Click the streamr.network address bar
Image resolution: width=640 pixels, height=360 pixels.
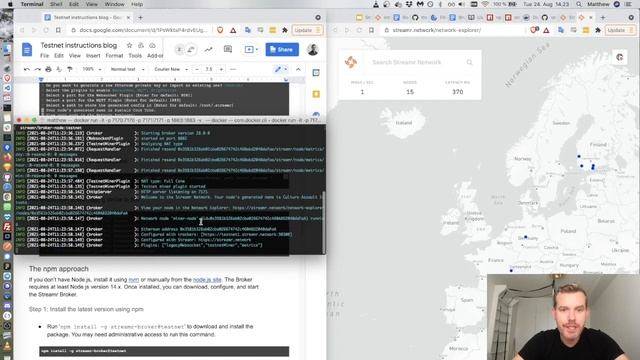tap(453, 30)
